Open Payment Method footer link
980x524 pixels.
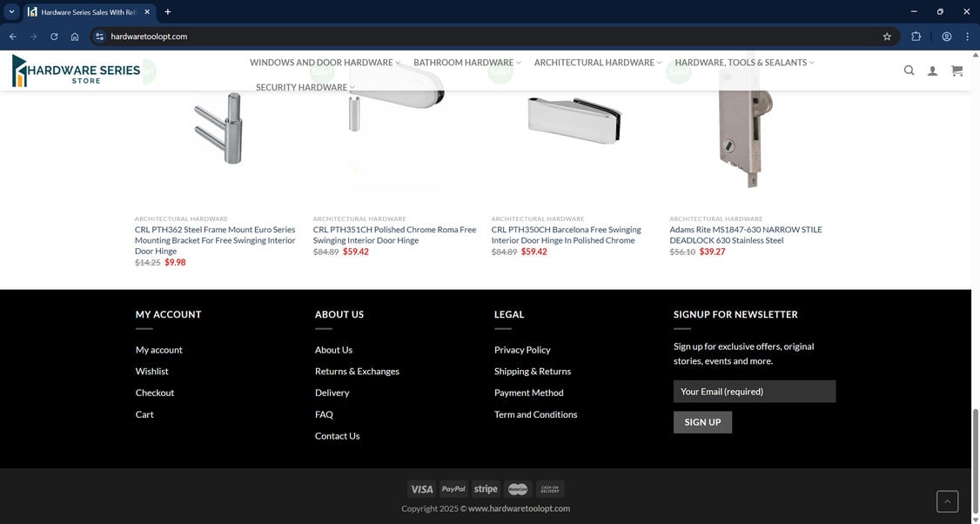point(529,393)
